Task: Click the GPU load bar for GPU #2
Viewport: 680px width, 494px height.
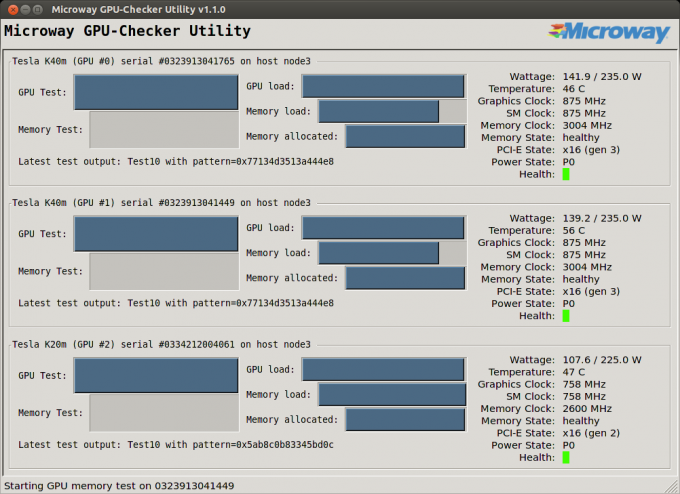Action: 384,370
